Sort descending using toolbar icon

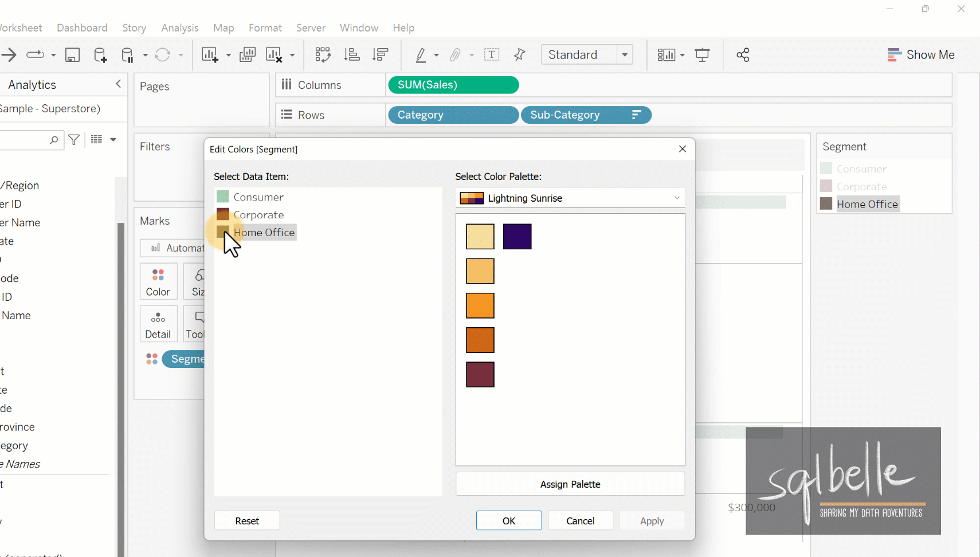pyautogui.click(x=381, y=55)
